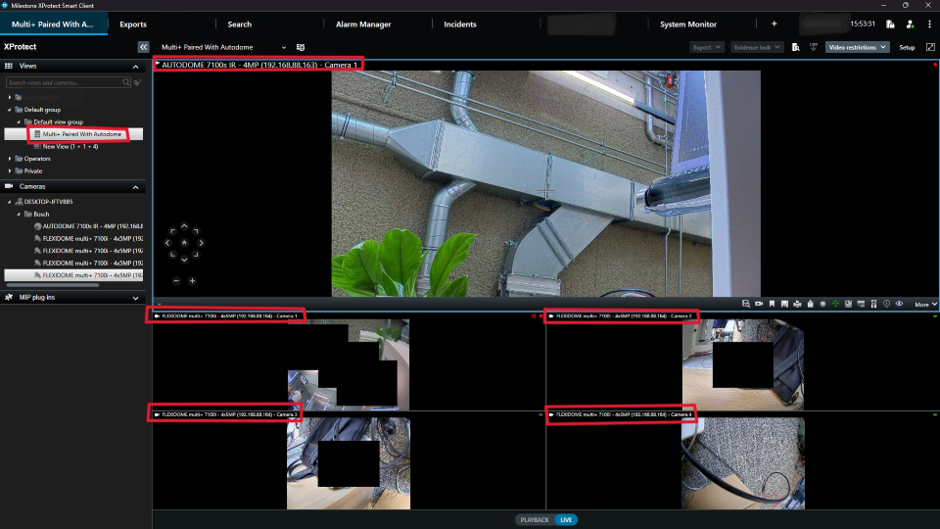Select New View (1 + 1 + 4)
The image size is (940, 529).
tap(70, 146)
